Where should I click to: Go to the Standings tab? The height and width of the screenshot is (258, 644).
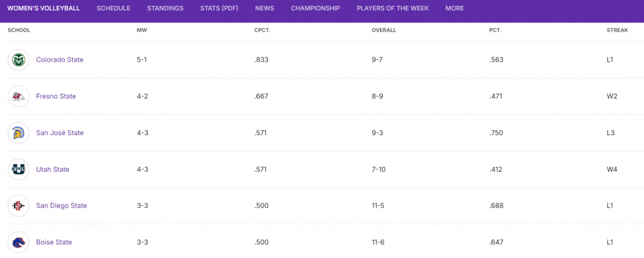click(165, 8)
